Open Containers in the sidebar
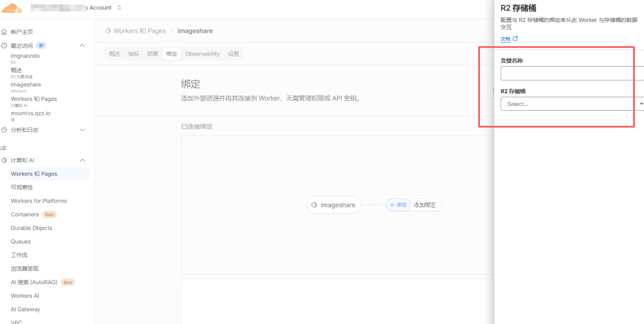This screenshot has width=644, height=324. coord(24,214)
